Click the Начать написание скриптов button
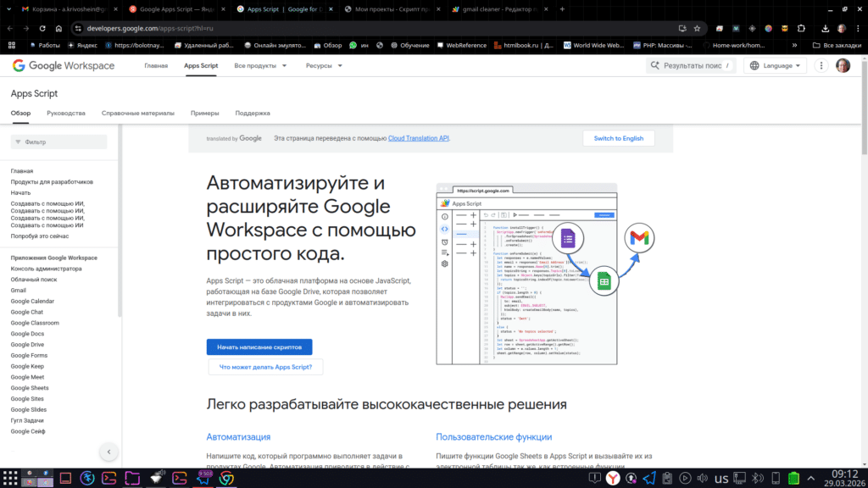This screenshot has width=868, height=488. pos(259,347)
